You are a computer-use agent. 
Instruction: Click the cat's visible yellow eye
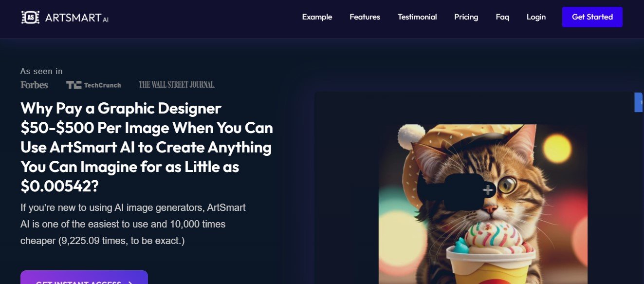507,184
